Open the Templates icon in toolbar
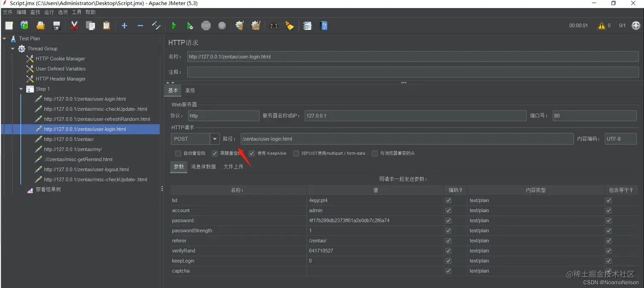 [25, 26]
